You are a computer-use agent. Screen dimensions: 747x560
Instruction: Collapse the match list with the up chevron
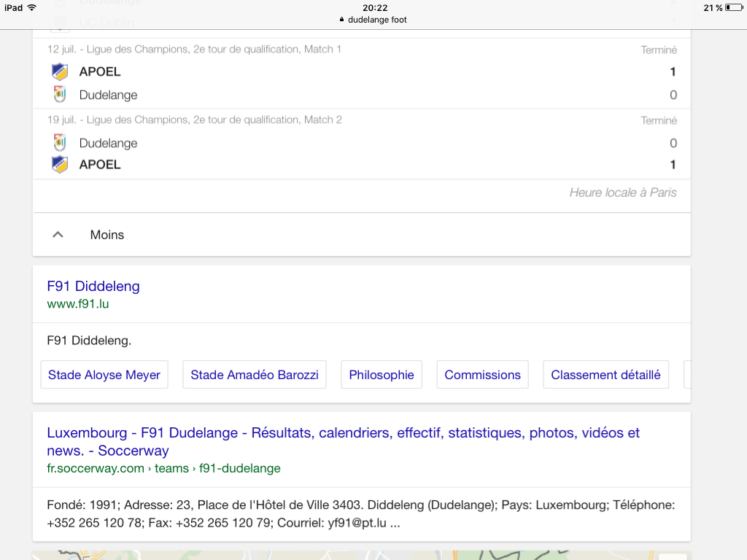[x=58, y=235]
